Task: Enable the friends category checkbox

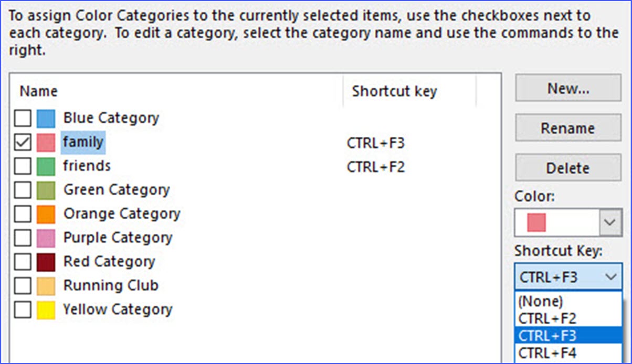Action: pyautogui.click(x=23, y=166)
